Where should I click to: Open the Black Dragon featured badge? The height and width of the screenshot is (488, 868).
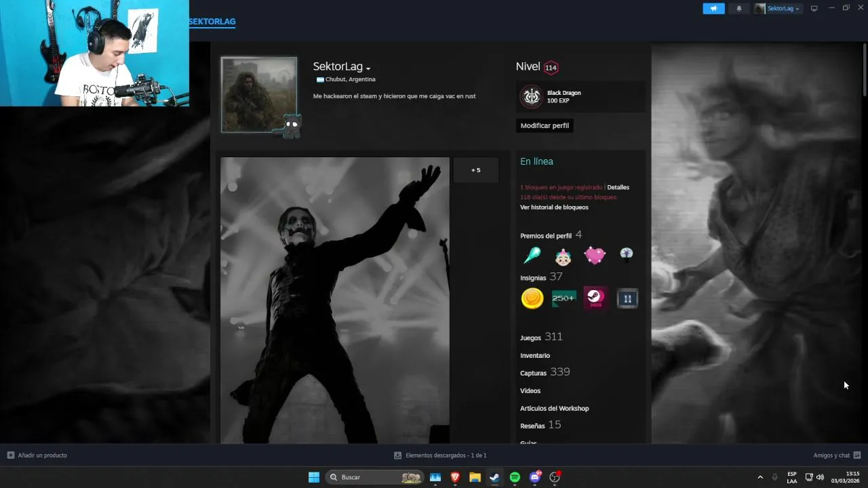pyautogui.click(x=580, y=96)
